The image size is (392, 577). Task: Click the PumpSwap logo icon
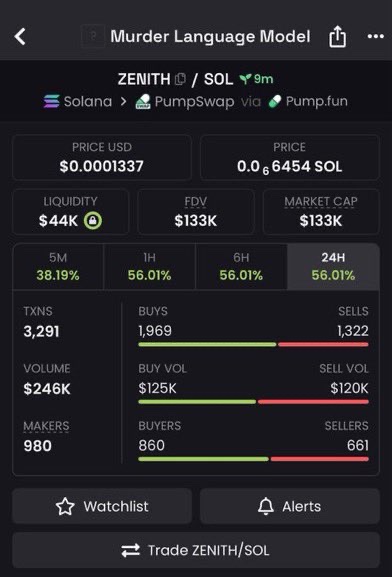pyautogui.click(x=143, y=102)
